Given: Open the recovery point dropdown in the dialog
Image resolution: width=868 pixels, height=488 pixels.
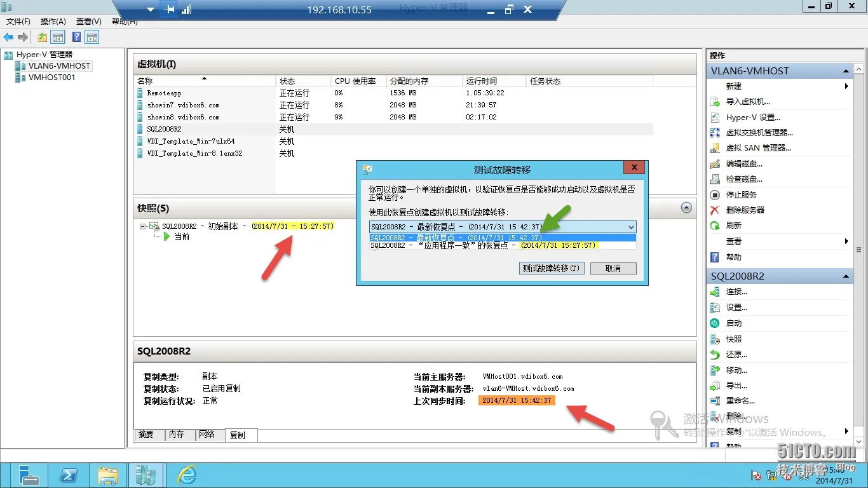Looking at the screenshot, I should [630, 227].
